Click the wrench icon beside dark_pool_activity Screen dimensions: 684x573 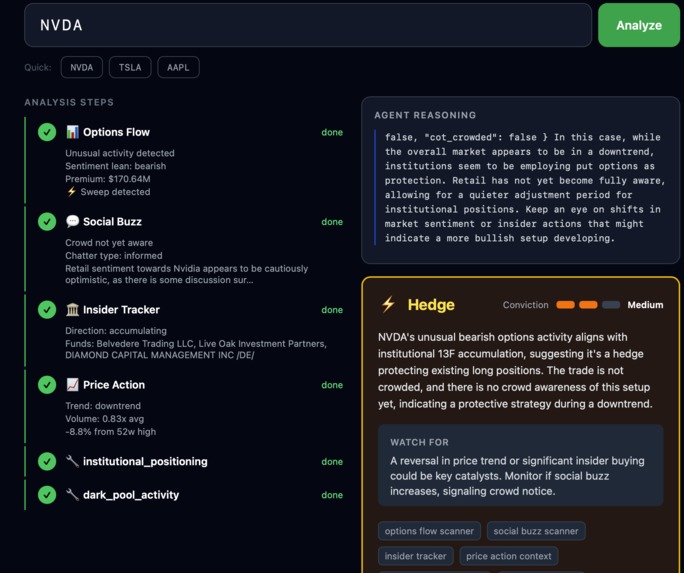pyautogui.click(x=72, y=495)
